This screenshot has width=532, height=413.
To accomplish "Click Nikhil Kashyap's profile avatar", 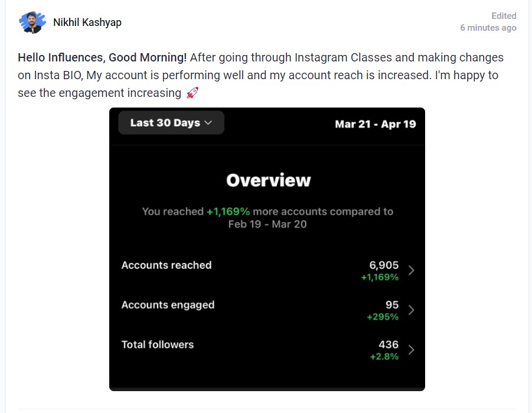I will tap(32, 22).
